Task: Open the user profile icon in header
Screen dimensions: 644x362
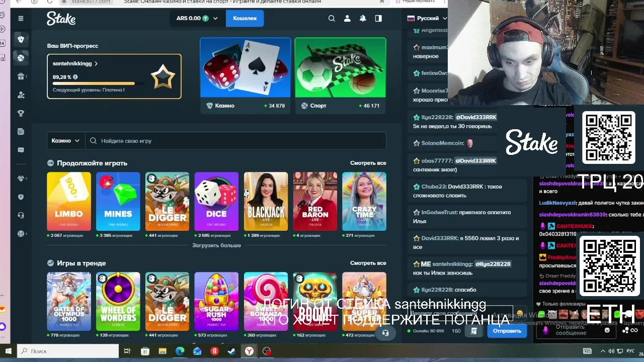Action: (347, 19)
